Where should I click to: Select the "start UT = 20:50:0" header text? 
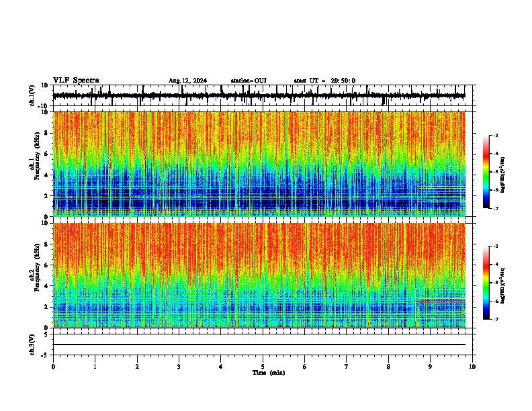tap(324, 81)
